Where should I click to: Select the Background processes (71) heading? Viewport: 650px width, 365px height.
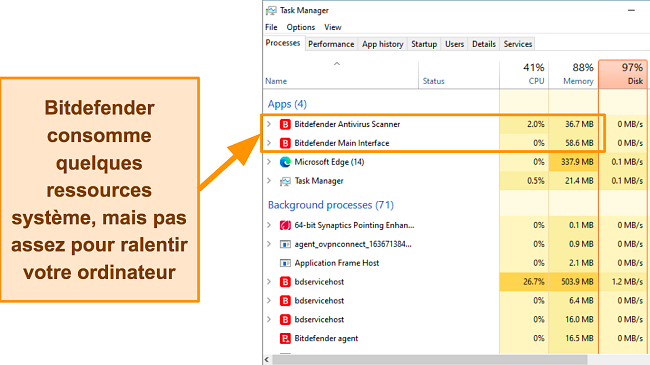(x=331, y=205)
